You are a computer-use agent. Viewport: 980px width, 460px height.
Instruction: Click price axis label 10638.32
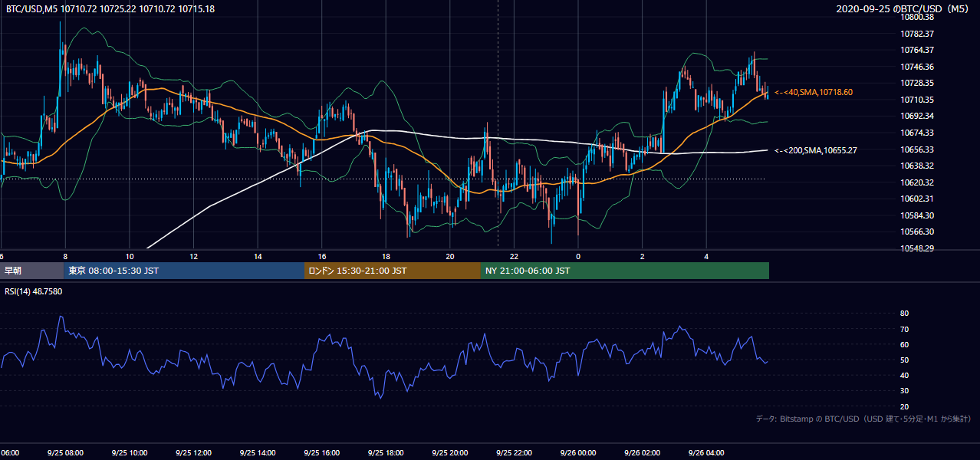[x=917, y=166]
